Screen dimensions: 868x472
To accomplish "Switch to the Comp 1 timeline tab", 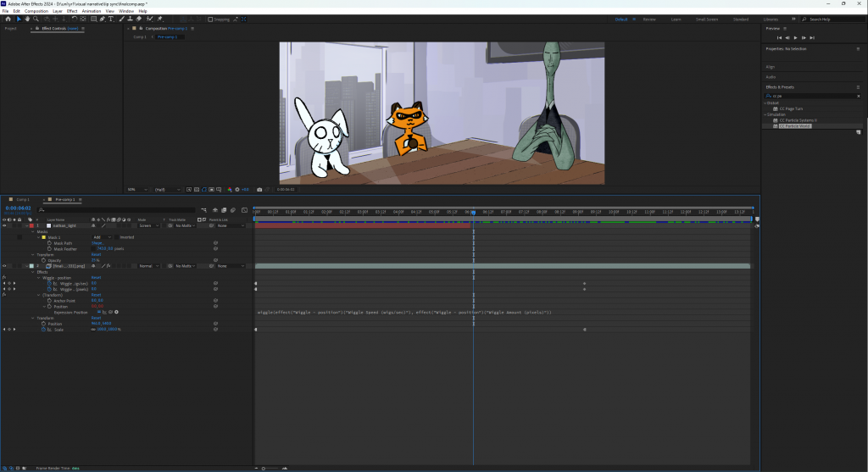I will (23, 199).
